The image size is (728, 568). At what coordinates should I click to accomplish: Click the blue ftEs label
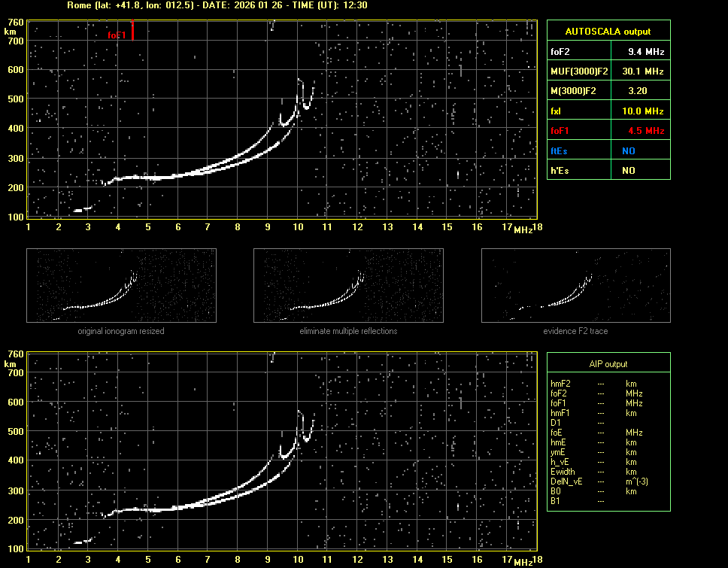tap(559, 150)
